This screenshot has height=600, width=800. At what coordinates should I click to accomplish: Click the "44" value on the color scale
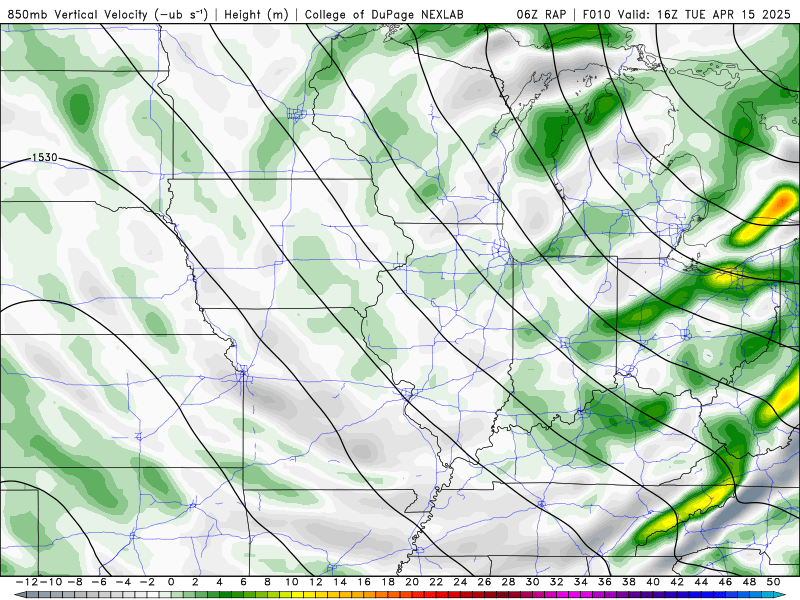[x=701, y=582]
